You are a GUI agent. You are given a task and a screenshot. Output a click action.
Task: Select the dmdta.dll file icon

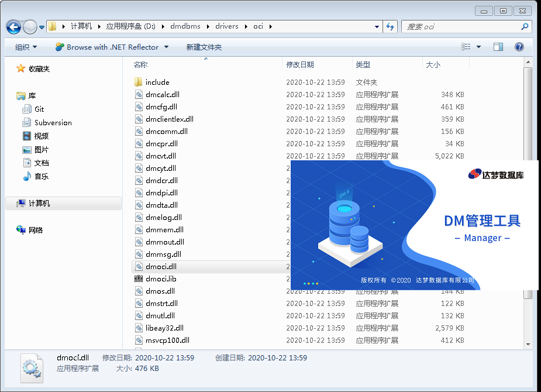tap(139, 205)
